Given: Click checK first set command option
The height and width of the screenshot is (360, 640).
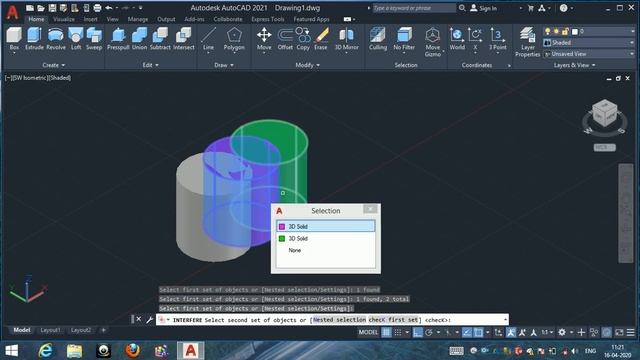Looking at the screenshot, I should click(x=393, y=320).
